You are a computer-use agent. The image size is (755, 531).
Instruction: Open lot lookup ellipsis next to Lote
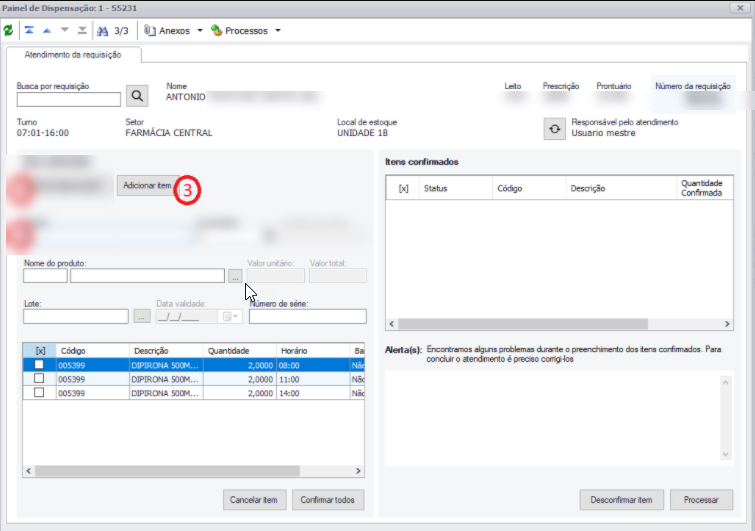point(142,317)
